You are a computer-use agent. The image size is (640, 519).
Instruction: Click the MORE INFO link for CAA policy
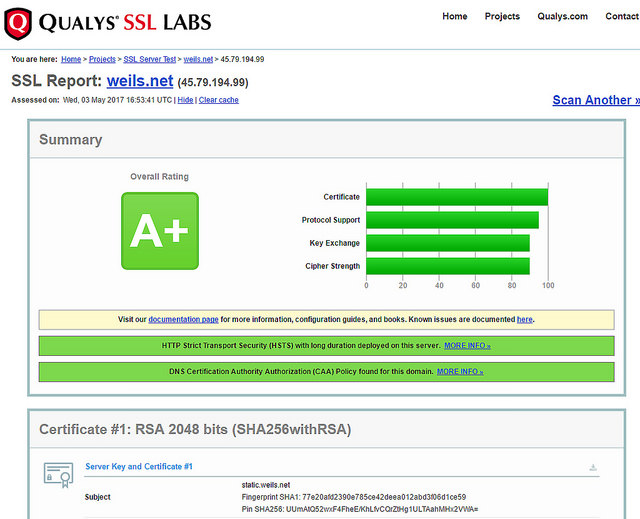tap(459, 371)
